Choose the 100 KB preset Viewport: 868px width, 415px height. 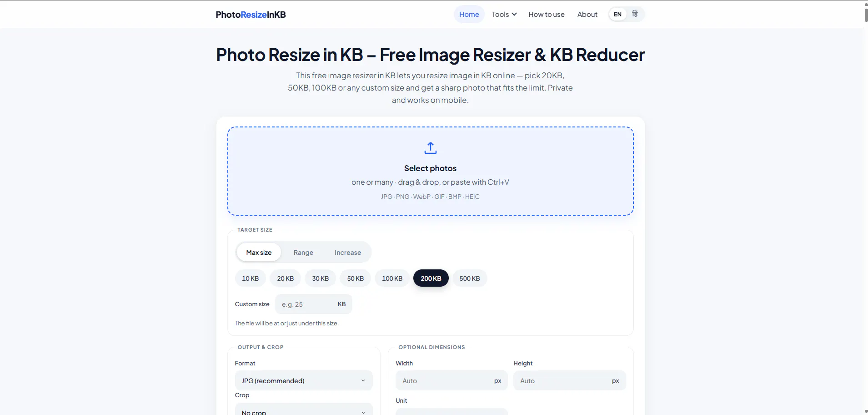point(392,278)
